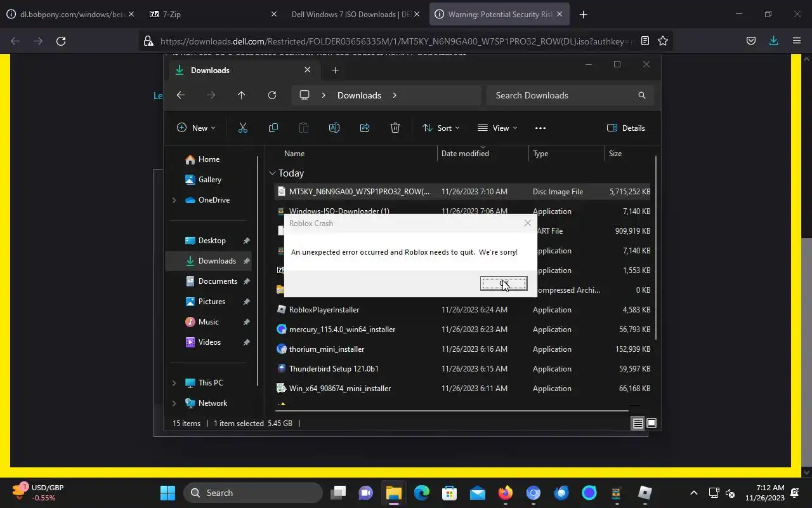This screenshot has width=812, height=508.
Task: Select the MT5KY_N6N9GA00_W7SP1PRO32_ROW disc image file
Action: (x=463, y=192)
